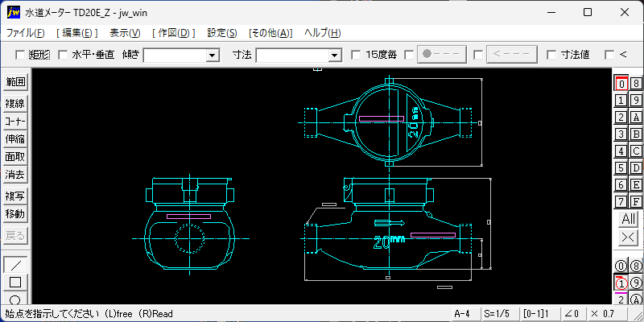Select circled layer group 1
Image resolution: width=644 pixels, height=322 pixels.
point(621,283)
